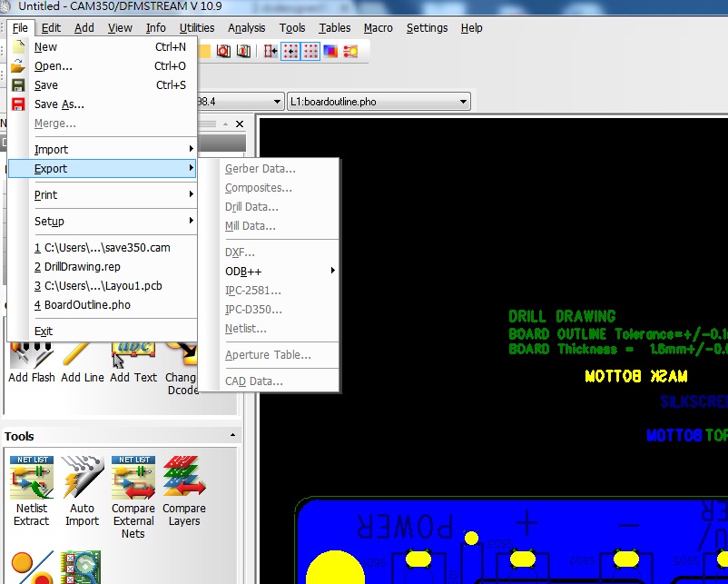Click the green floppy Save icon
The image size is (728, 584).
(18, 85)
